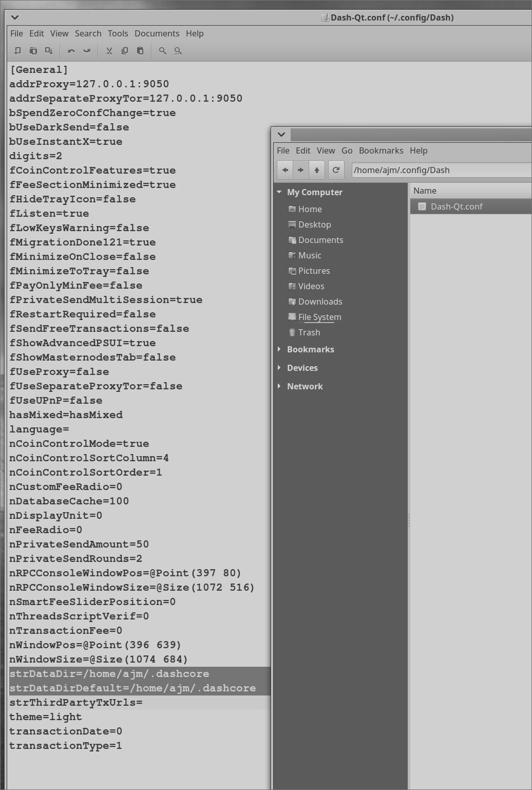Screen dimensions: 532x790
Task: Click the Open file toolbar icon
Action: tap(33, 51)
